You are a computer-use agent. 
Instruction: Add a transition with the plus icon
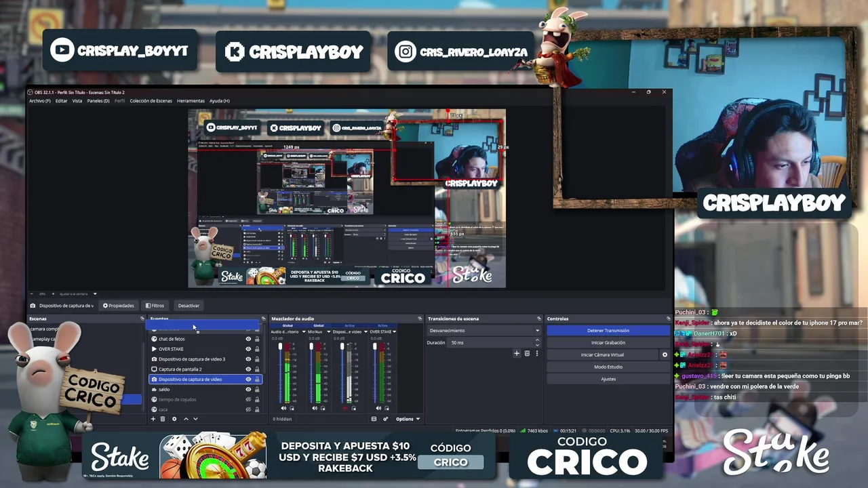tap(517, 353)
